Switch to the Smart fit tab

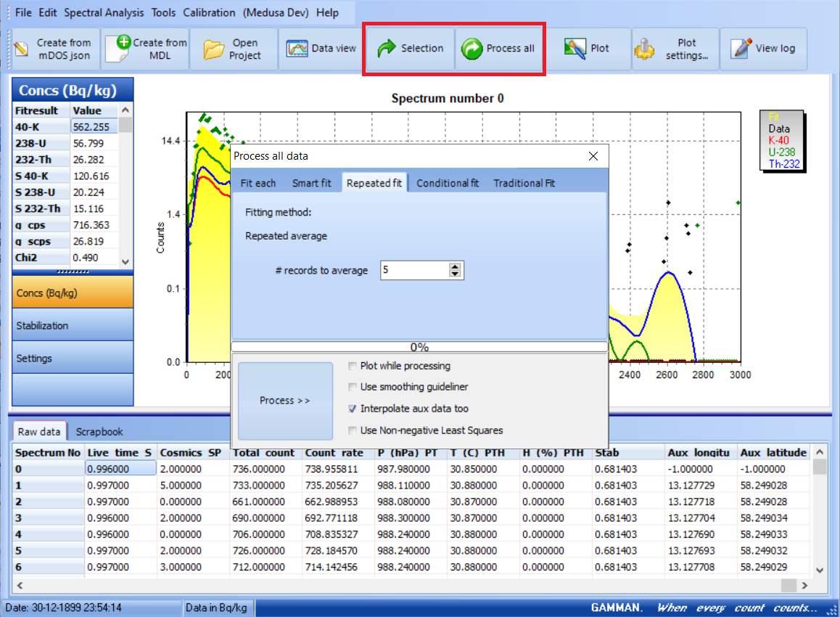click(312, 183)
